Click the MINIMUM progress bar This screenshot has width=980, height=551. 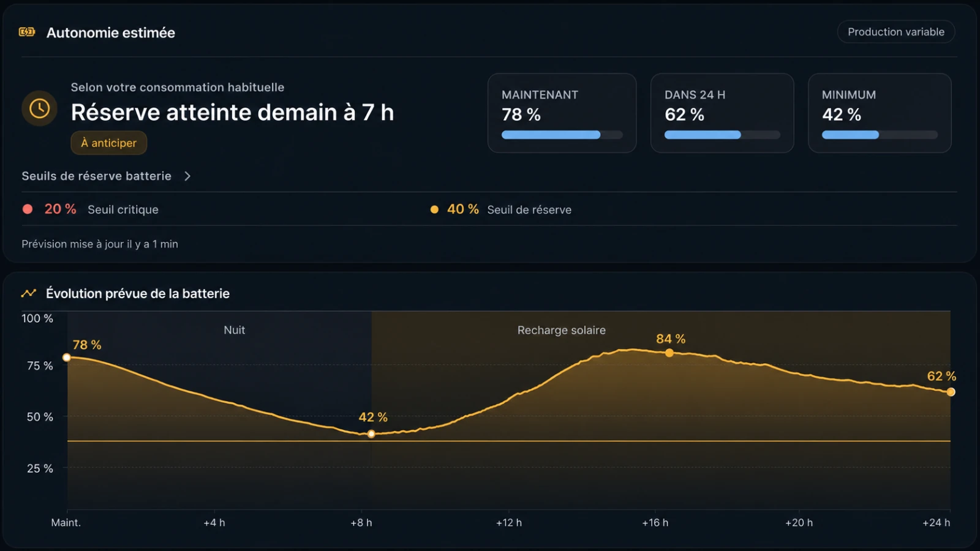(x=880, y=135)
